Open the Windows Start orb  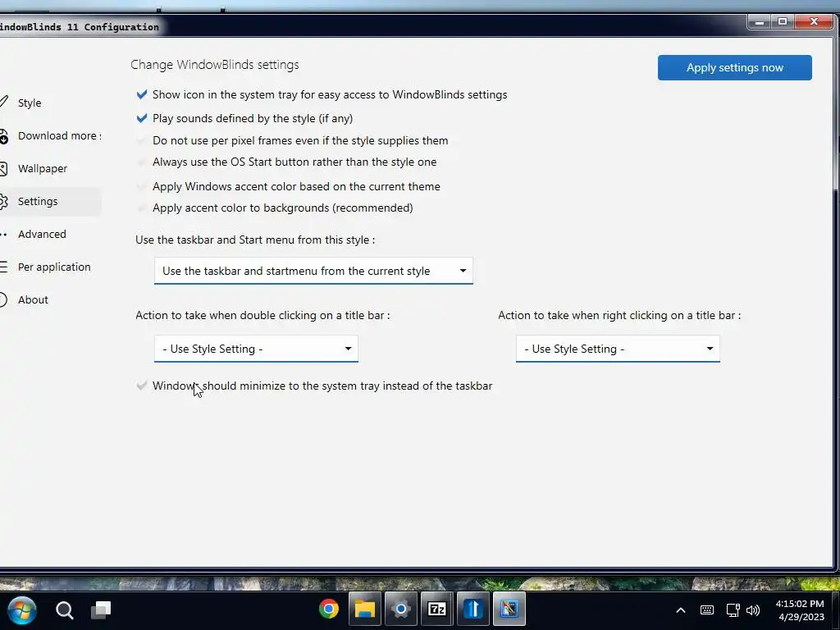pos(22,610)
